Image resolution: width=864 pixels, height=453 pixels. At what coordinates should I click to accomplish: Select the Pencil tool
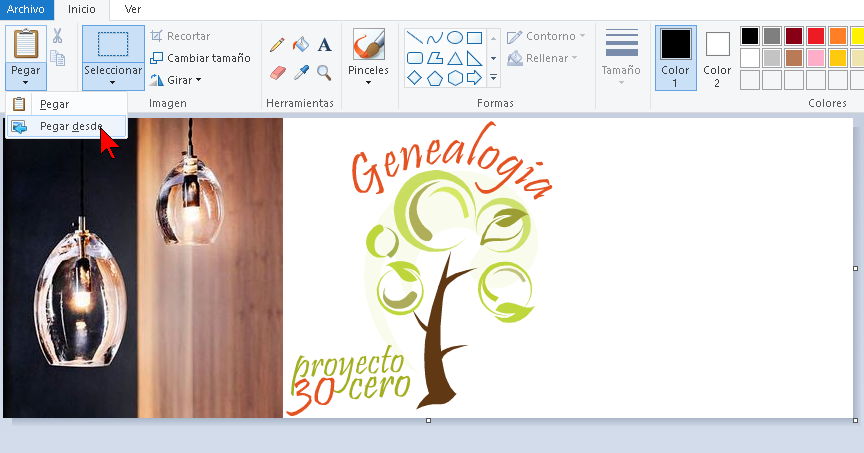point(277,45)
